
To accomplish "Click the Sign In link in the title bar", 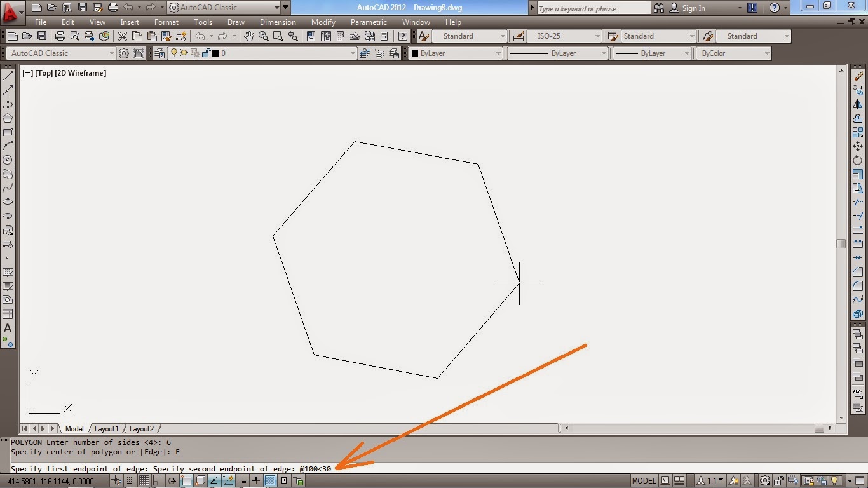I will tap(693, 8).
